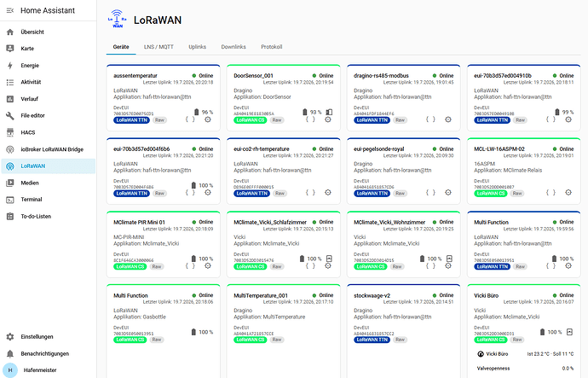Image resolution: width=588 pixels, height=378 pixels.
Task: Open Karte in the sidebar
Action: pyautogui.click(x=48, y=49)
